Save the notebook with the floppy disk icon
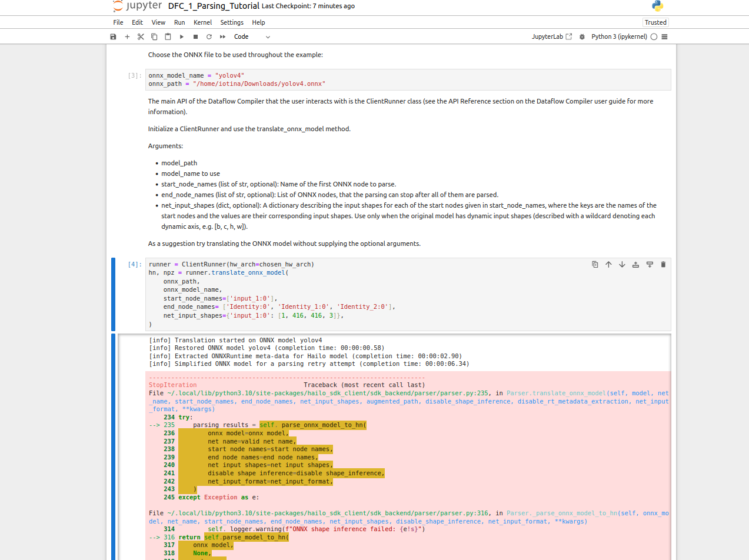The width and height of the screenshot is (749, 560). (x=114, y=36)
